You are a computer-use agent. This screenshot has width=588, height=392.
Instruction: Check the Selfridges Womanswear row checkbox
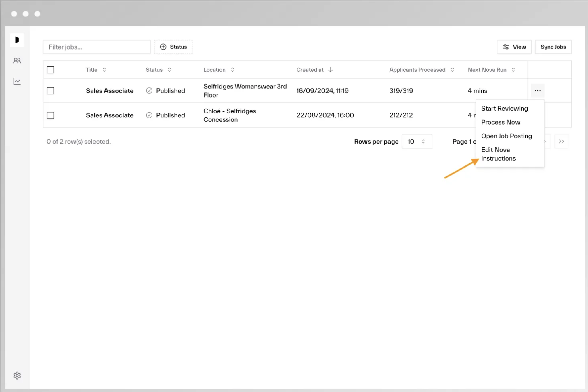[x=50, y=91]
